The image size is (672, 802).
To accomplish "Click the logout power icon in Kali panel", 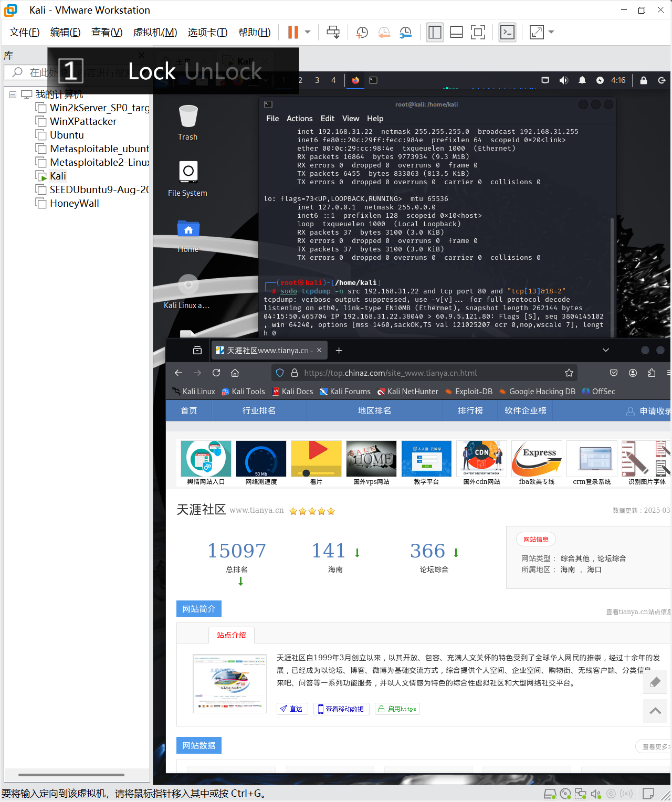I will (662, 80).
